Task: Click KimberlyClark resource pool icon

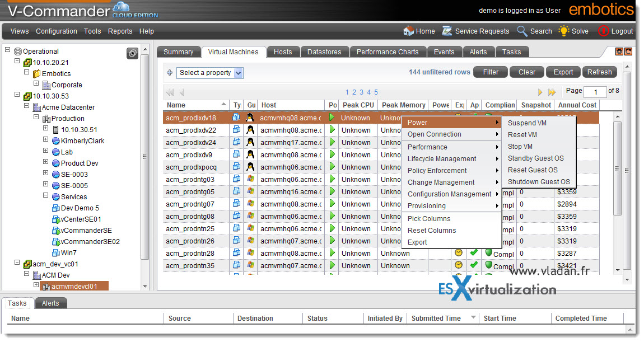Action: click(56, 141)
